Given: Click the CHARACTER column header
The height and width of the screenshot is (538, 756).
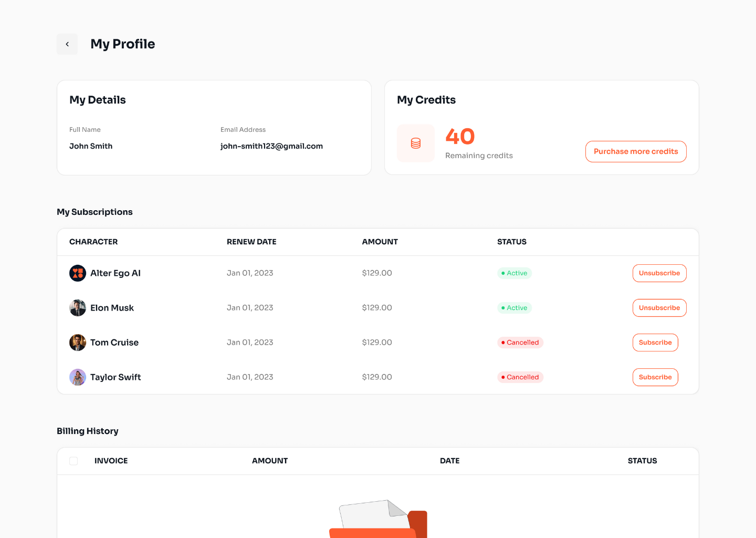Looking at the screenshot, I should pos(93,242).
